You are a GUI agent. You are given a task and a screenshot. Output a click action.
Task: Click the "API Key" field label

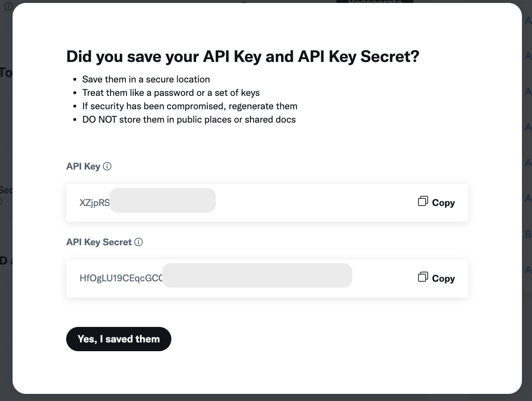pyautogui.click(x=83, y=167)
